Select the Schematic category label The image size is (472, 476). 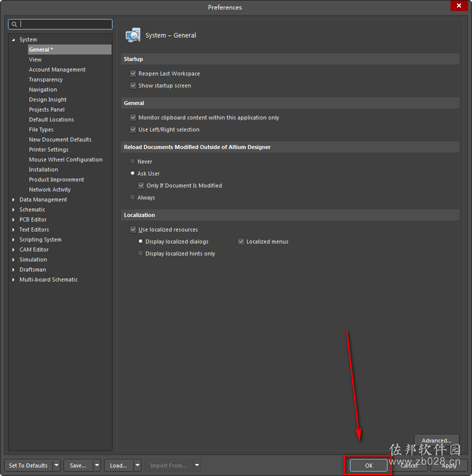point(32,210)
